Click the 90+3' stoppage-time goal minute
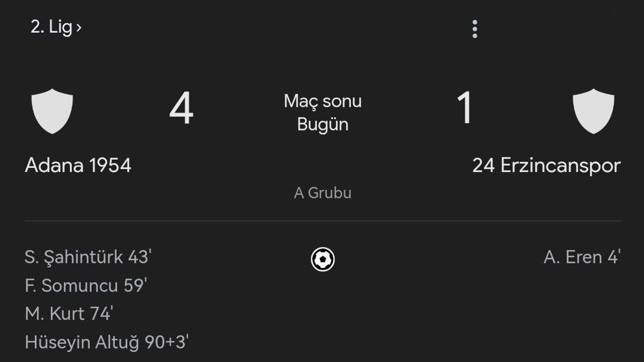 [167, 342]
